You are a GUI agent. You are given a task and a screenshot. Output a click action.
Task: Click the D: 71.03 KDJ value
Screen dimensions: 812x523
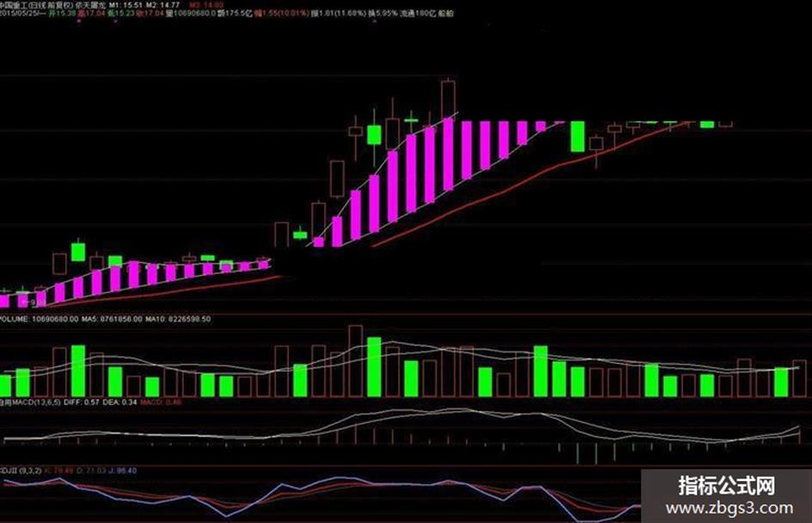pos(91,471)
